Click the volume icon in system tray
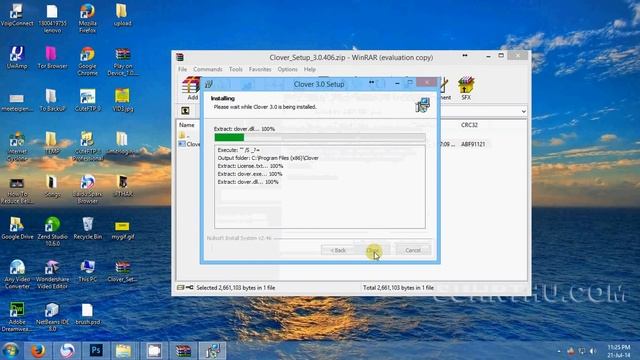Image resolution: width=640 pixels, height=360 pixels. pyautogui.click(x=593, y=351)
